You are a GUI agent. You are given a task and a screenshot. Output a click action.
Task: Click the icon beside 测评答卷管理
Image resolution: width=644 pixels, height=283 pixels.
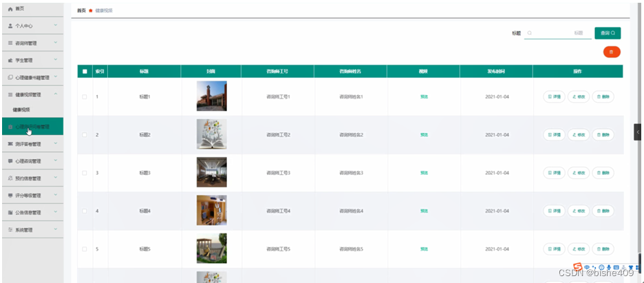(x=11, y=144)
